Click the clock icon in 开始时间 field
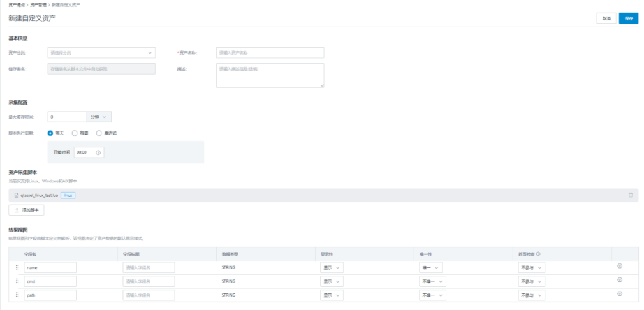Image resolution: width=644 pixels, height=310 pixels. (x=98, y=152)
